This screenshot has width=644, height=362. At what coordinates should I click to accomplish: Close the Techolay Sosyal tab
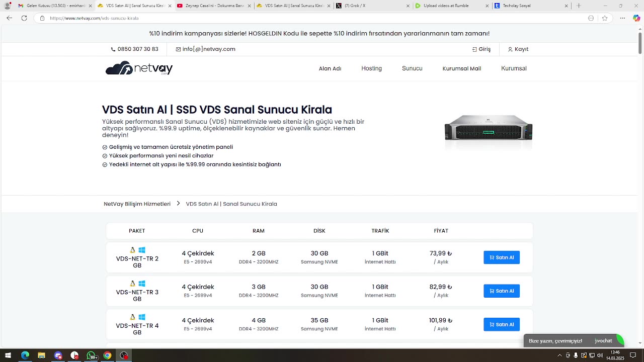click(566, 6)
